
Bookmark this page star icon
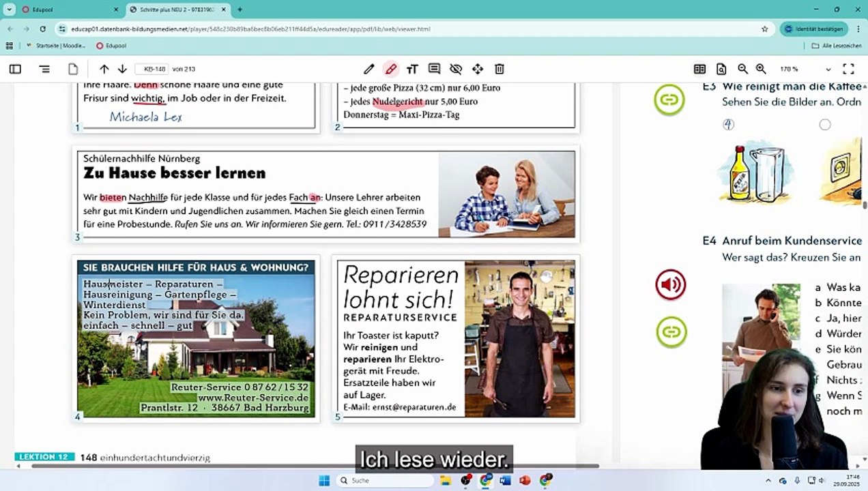pyautogui.click(x=764, y=29)
